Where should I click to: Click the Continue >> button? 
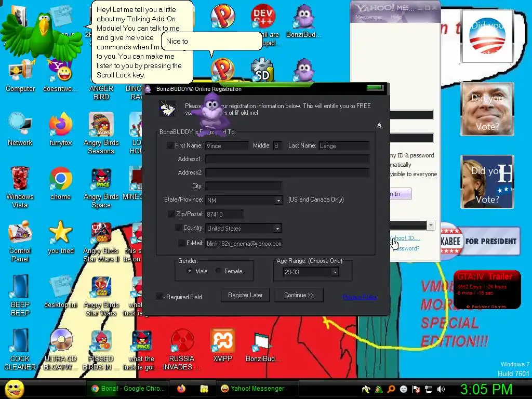click(x=299, y=295)
